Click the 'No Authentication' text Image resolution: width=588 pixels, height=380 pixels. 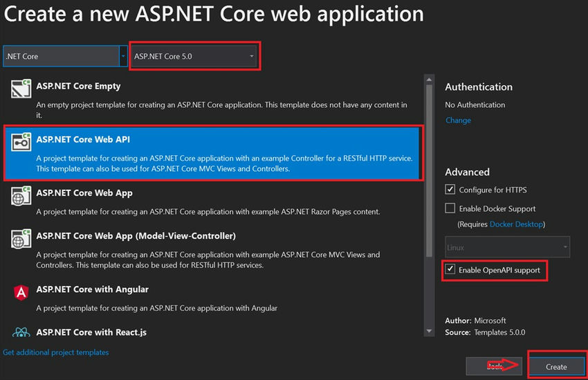(475, 105)
